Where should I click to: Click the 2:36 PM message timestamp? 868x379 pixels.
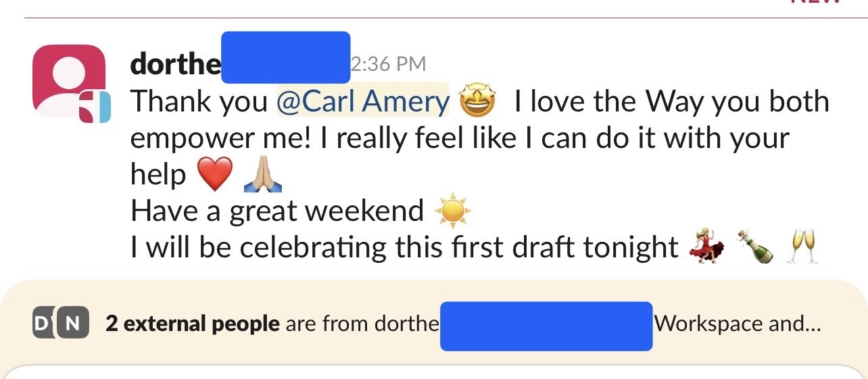[x=389, y=64]
